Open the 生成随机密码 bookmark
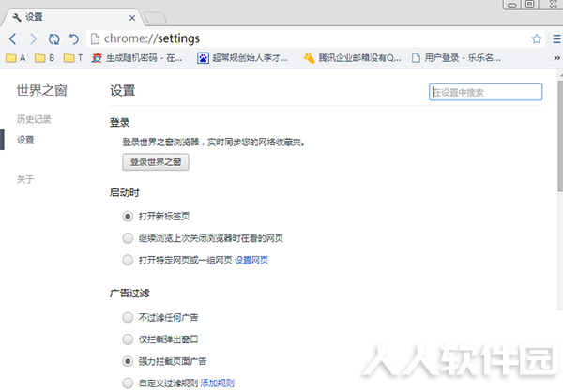This screenshot has height=392, width=563. (137, 58)
